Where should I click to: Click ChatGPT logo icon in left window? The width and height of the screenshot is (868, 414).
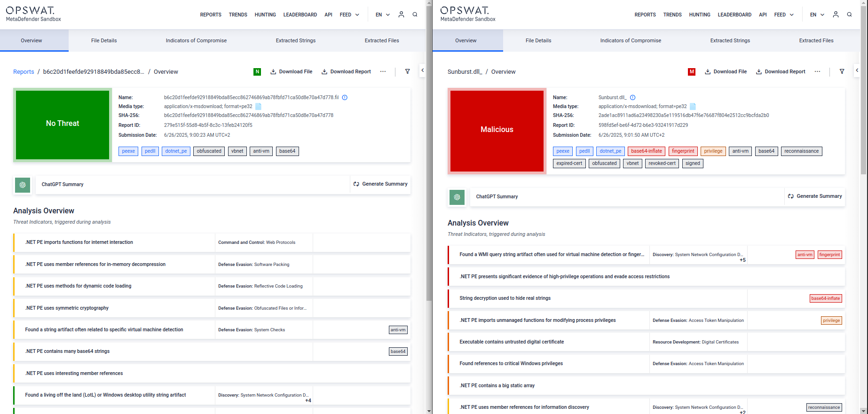click(23, 185)
